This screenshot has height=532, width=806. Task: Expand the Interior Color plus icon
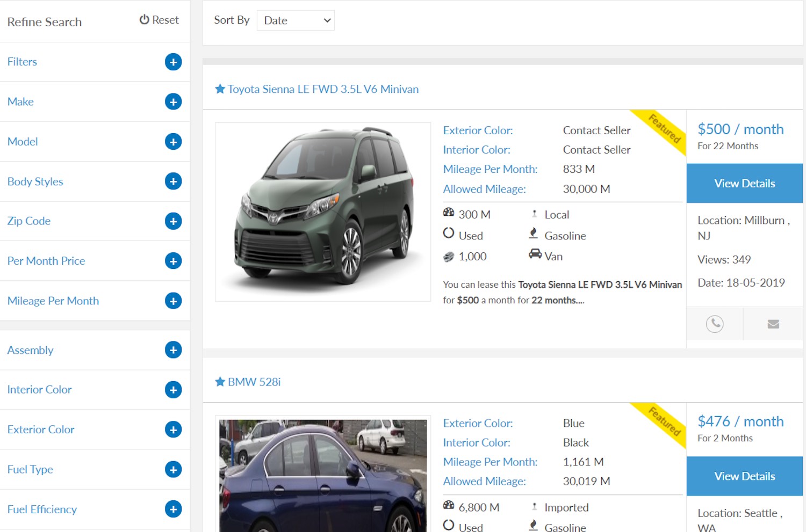click(173, 390)
